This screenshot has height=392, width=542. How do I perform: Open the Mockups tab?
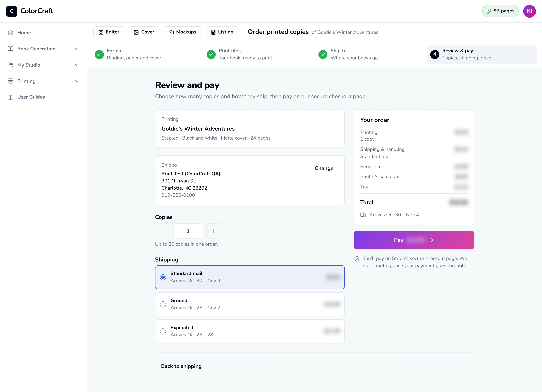[x=182, y=32]
